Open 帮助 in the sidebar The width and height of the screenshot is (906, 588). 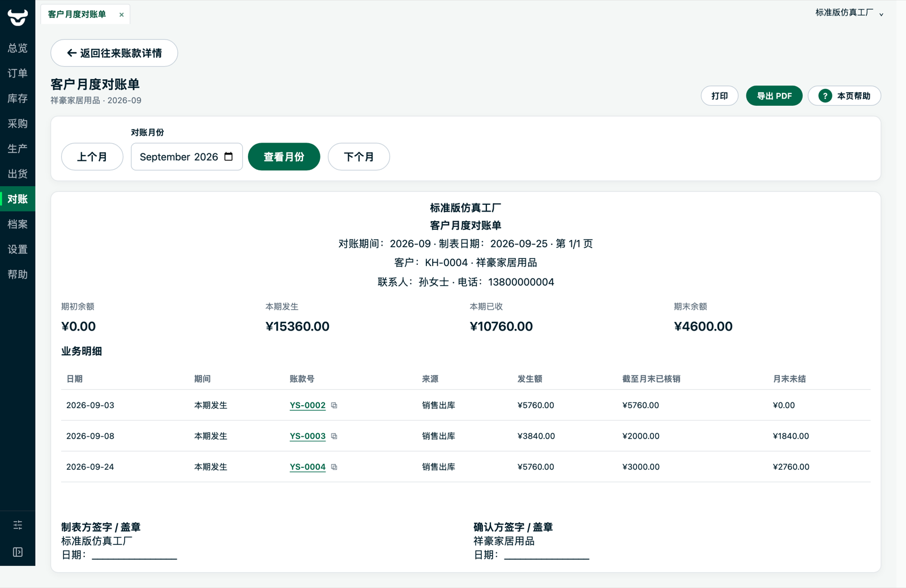coord(18,274)
